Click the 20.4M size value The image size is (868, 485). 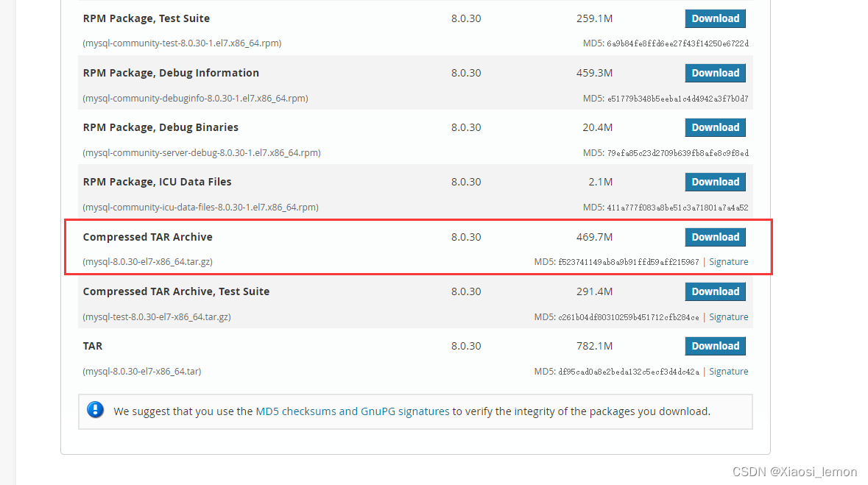pos(597,127)
